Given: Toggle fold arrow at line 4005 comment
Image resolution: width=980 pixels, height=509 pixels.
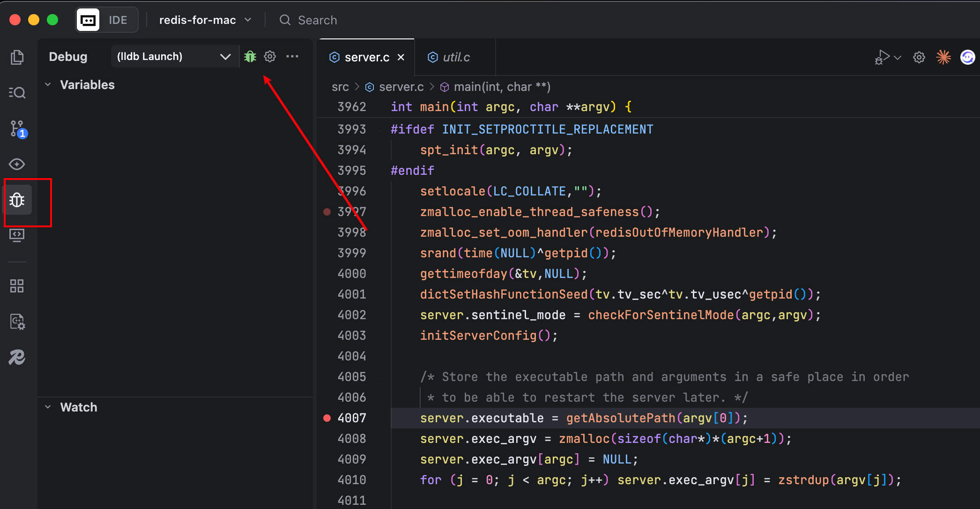Looking at the screenshot, I should tap(379, 377).
